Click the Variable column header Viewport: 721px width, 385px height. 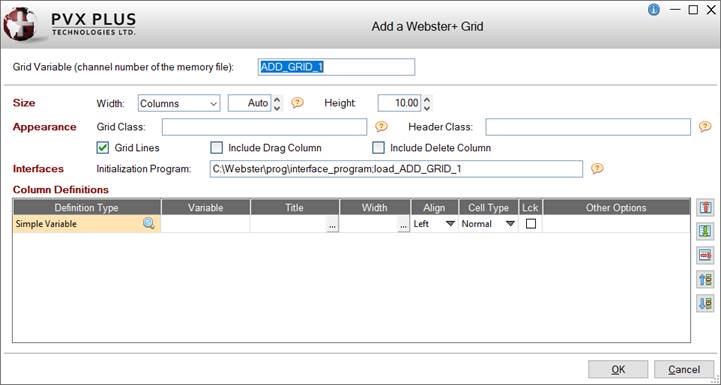click(206, 207)
